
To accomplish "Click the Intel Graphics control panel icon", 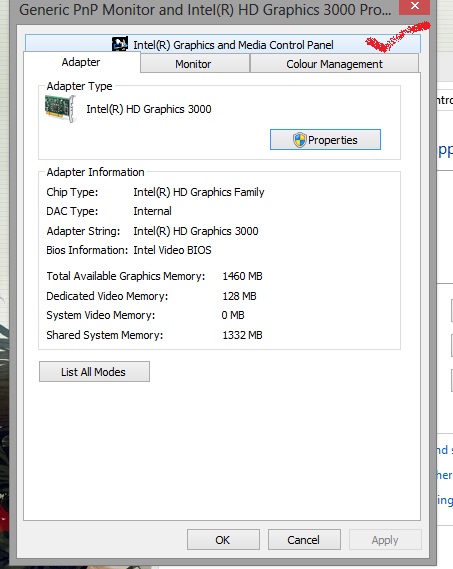I will [x=120, y=44].
